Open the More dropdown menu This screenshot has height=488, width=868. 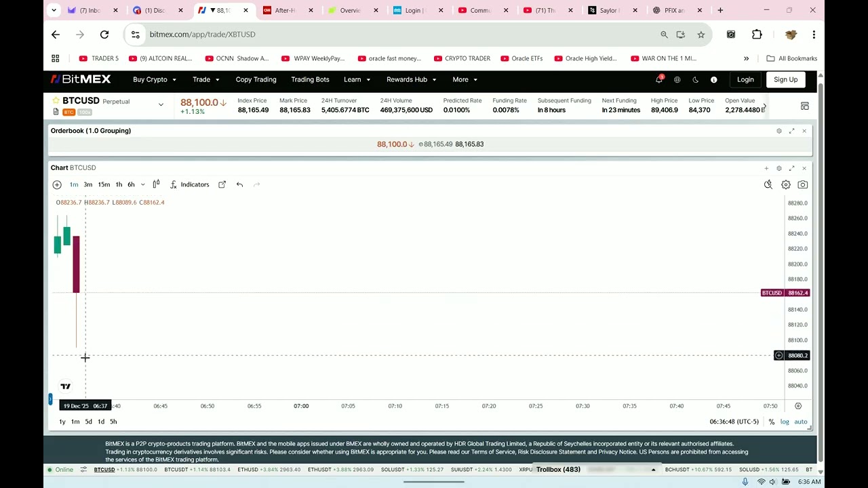[x=465, y=79]
